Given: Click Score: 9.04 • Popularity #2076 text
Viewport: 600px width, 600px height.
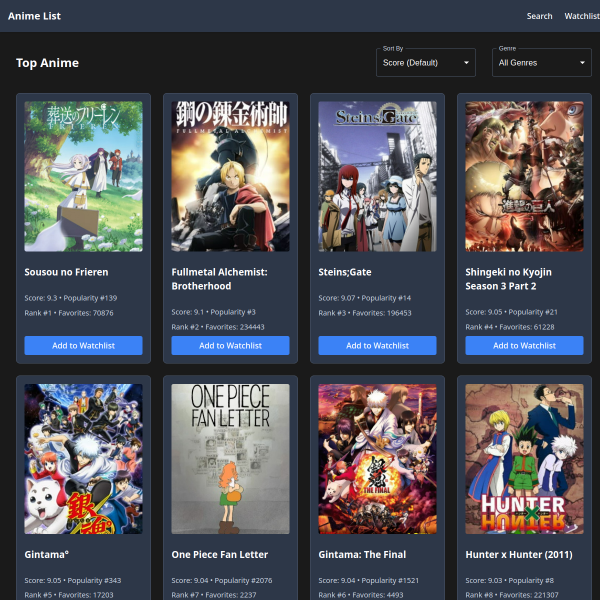Looking at the screenshot, I should (x=222, y=580).
